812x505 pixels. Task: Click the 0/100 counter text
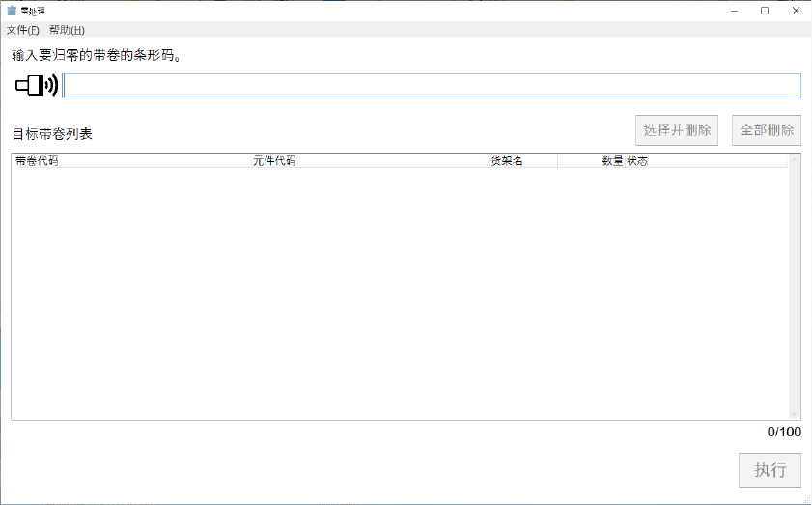coord(784,432)
